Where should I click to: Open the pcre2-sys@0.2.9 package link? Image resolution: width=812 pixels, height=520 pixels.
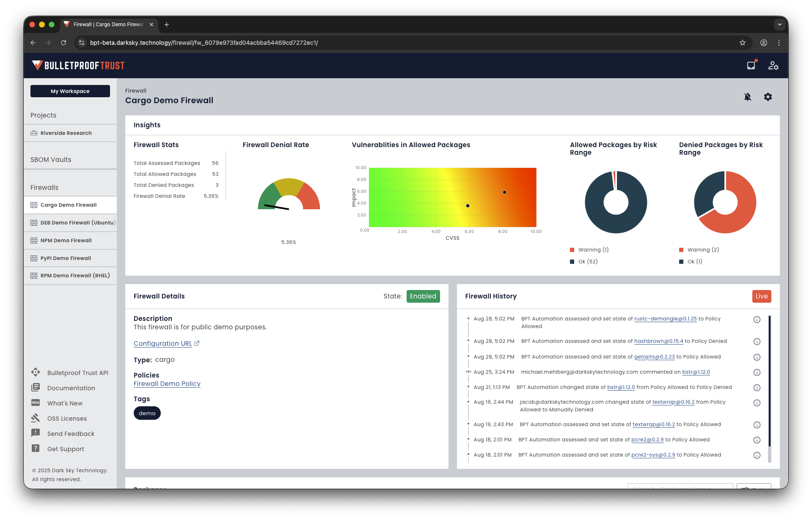(x=653, y=455)
